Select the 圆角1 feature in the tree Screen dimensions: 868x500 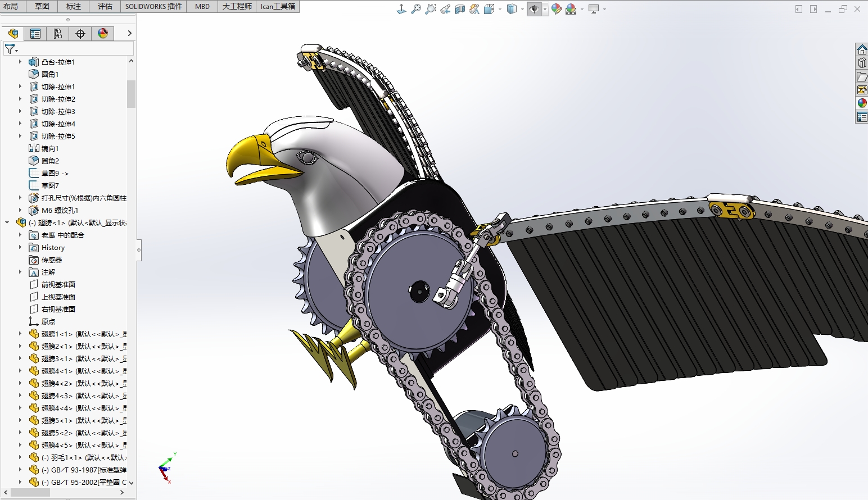coord(50,74)
